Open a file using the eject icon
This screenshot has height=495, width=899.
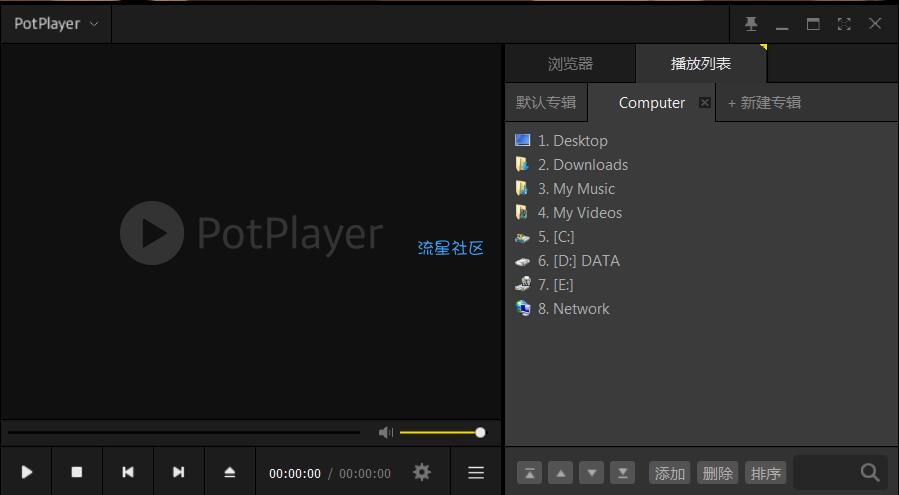[x=229, y=472]
